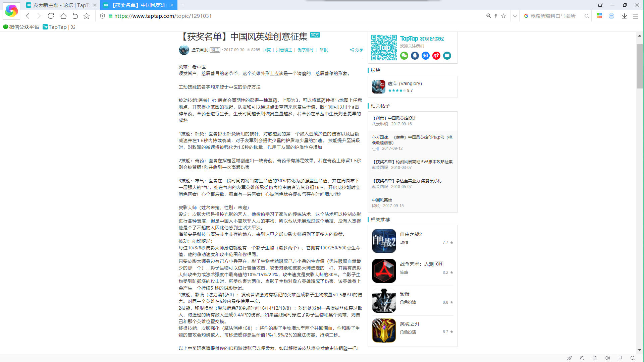Click the scrollbar up arrow
Image resolution: width=644 pixels, height=362 pixels.
click(640, 36)
